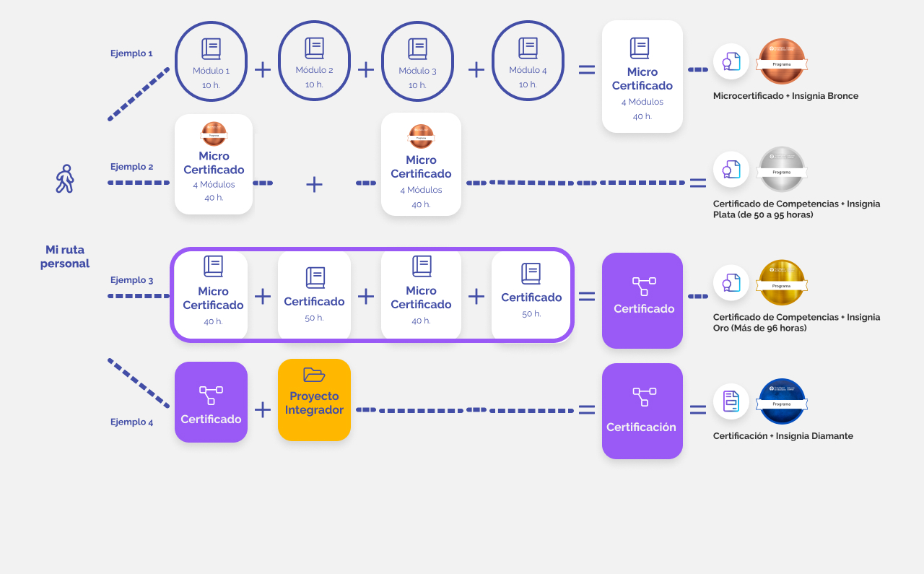Click the bronze insignia badge
Screen dimensions: 924x574
click(x=781, y=61)
